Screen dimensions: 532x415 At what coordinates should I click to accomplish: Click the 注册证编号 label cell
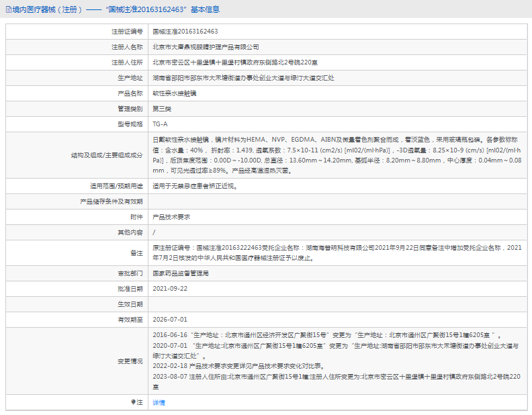77,32
